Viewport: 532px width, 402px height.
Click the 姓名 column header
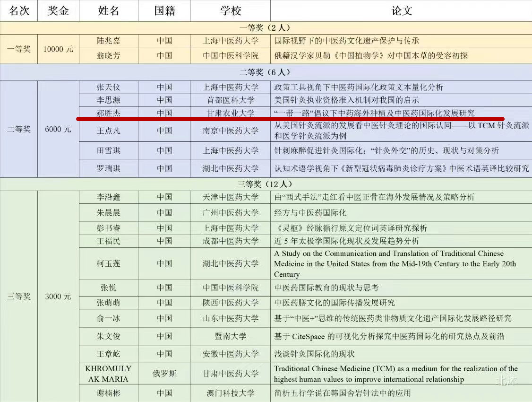click(x=109, y=11)
